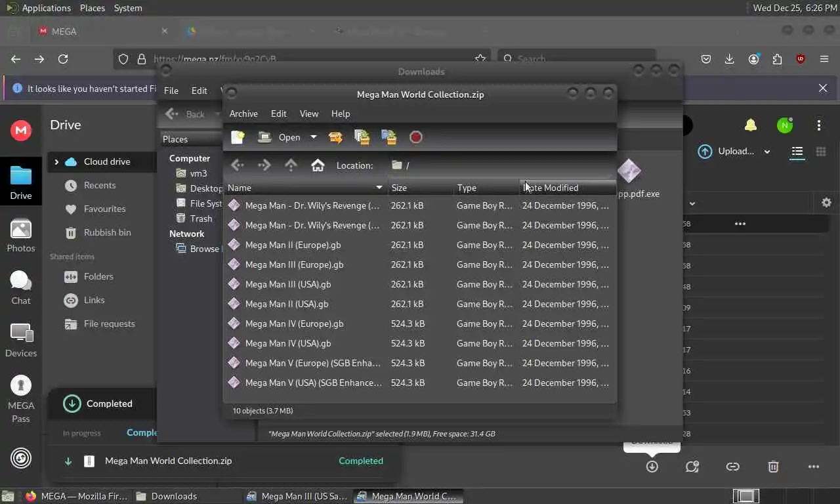Click the archive Location path field

tap(500, 165)
